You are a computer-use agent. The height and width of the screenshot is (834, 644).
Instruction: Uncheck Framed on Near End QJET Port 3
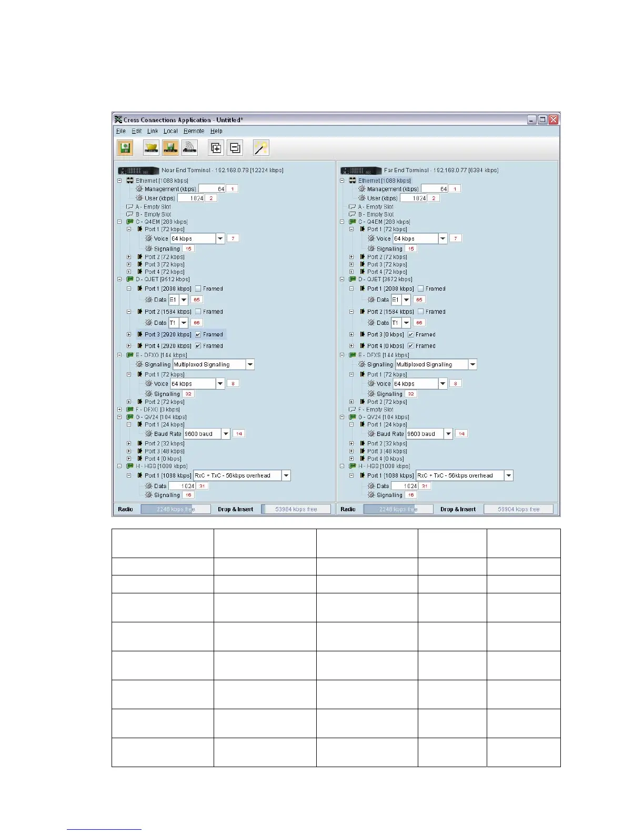point(198,334)
